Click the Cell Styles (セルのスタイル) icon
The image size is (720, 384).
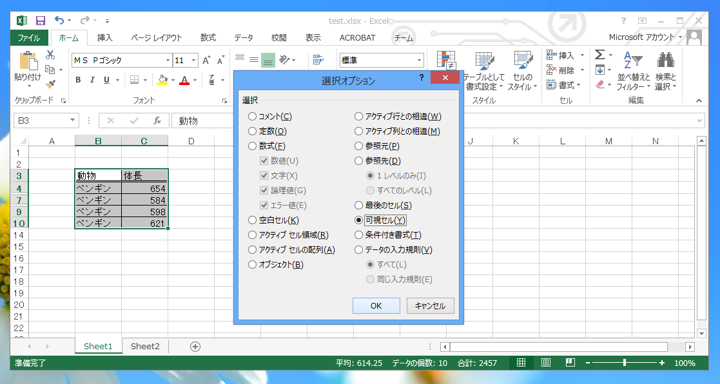[x=523, y=61]
